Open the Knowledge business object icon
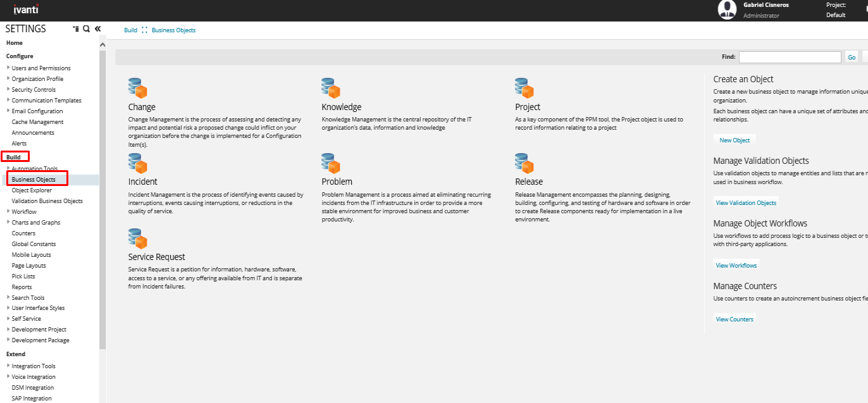This screenshot has height=403, width=868. tap(331, 88)
